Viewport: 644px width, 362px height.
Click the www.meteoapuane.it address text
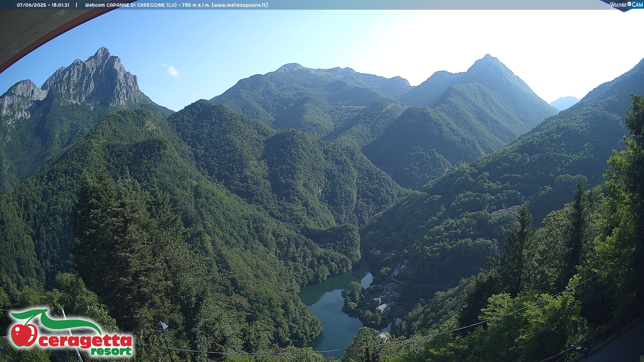240,5
